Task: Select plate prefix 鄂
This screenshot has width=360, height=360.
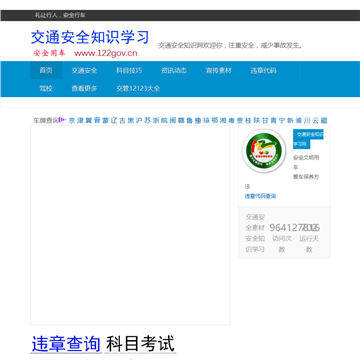Action: click(215, 120)
